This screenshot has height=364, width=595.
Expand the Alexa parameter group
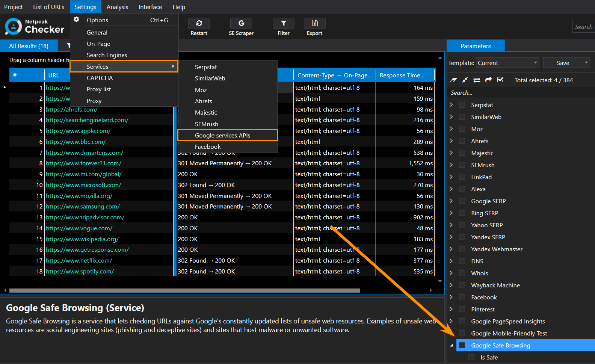click(x=451, y=189)
